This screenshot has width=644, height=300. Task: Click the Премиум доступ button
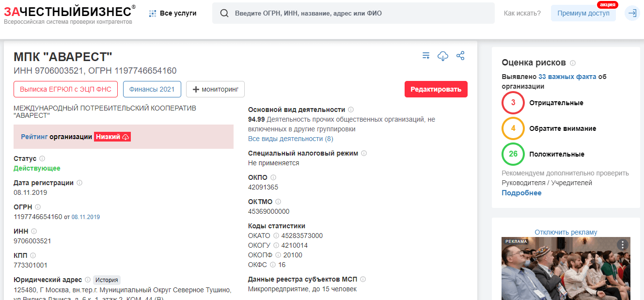[x=583, y=13]
